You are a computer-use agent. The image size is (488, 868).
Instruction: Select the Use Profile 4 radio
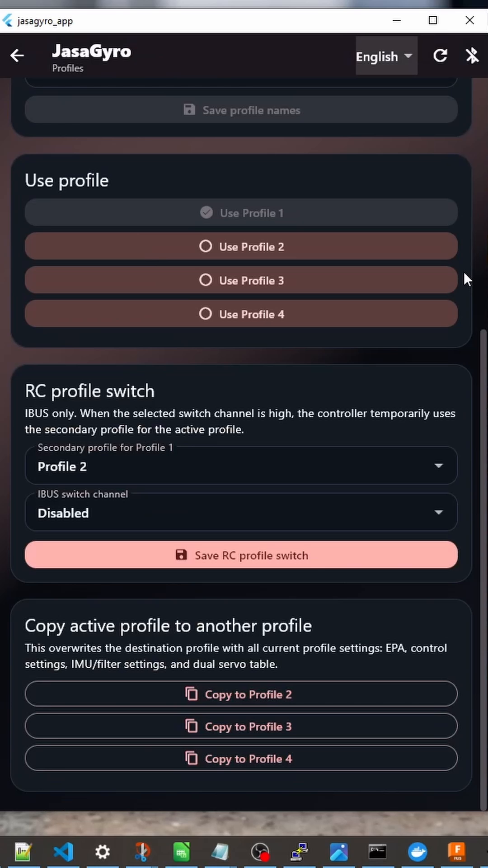241,314
